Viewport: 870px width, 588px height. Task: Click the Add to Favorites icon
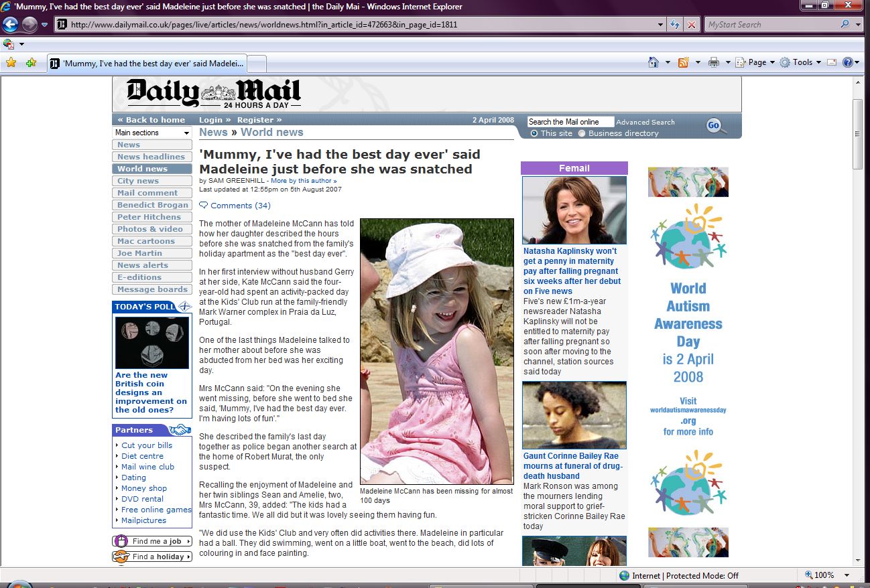tap(31, 62)
